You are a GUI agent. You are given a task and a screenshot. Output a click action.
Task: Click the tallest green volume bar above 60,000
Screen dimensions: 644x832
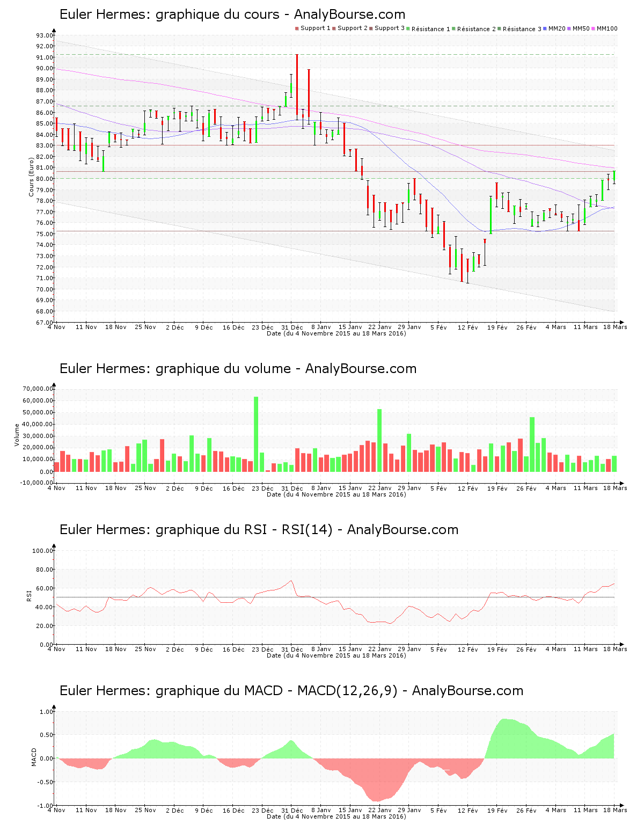click(x=256, y=434)
